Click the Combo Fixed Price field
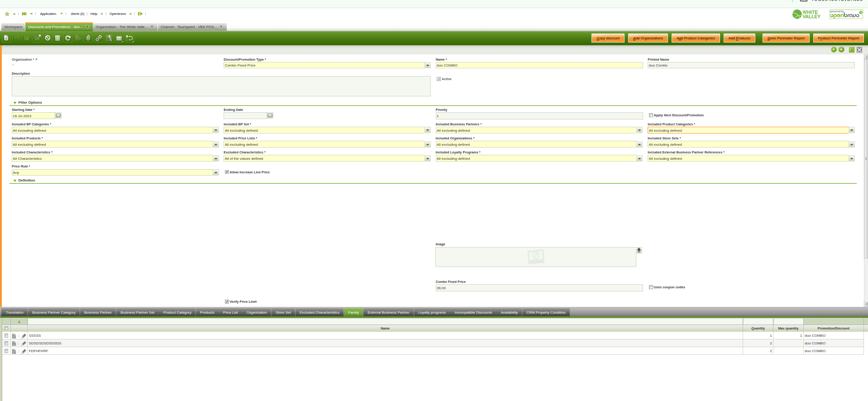The width and height of the screenshot is (868, 401). (539, 288)
